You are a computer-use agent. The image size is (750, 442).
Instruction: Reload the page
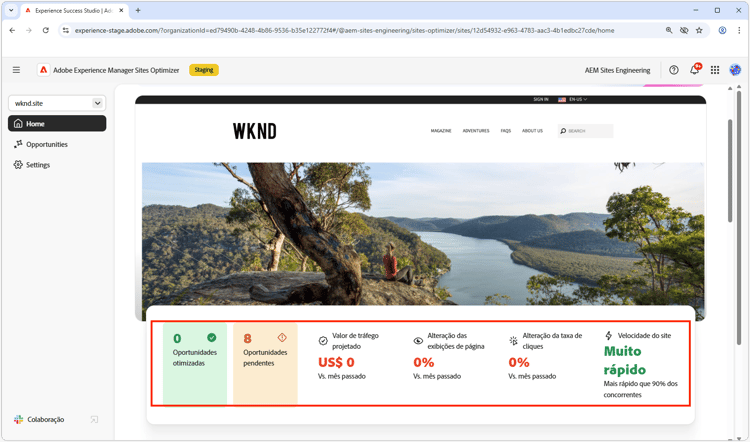(x=45, y=30)
